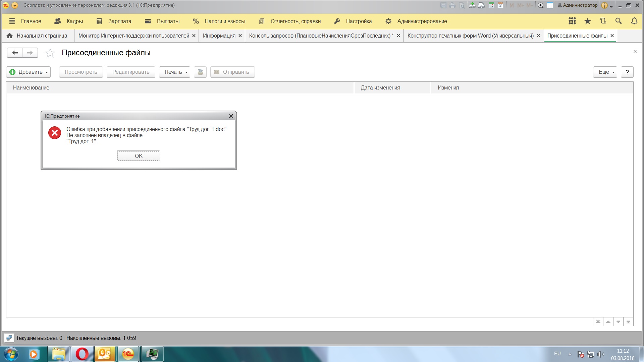Open Windows Start button
This screenshot has height=362, width=644.
pos(11,354)
